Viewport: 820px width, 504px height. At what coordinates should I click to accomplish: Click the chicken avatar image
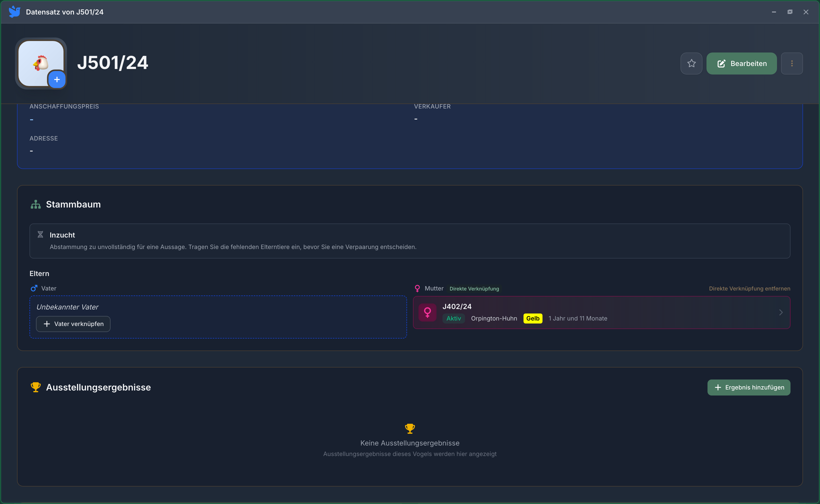coord(41,63)
